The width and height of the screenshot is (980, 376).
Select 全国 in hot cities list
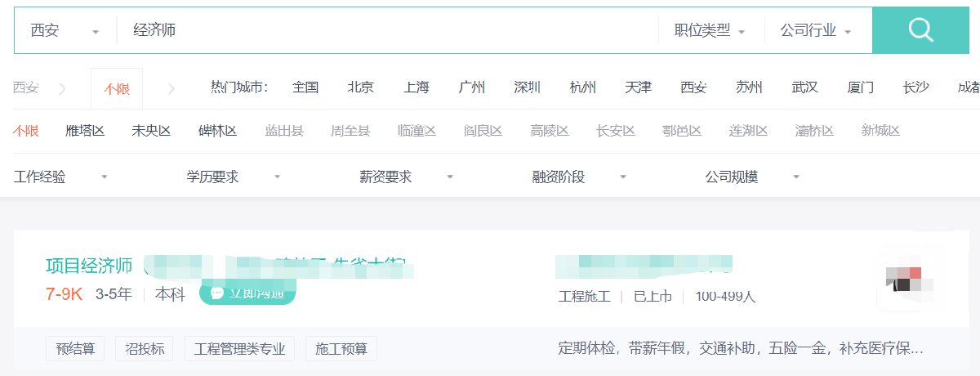point(305,87)
